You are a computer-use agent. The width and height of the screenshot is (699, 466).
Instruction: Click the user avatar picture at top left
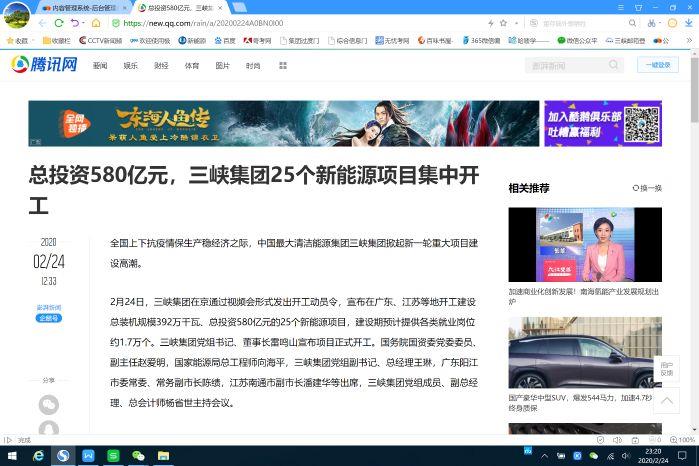[x=16, y=15]
